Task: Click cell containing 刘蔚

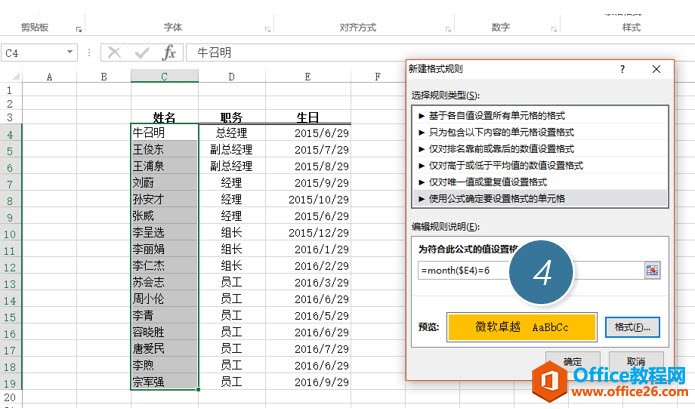Action: (164, 183)
